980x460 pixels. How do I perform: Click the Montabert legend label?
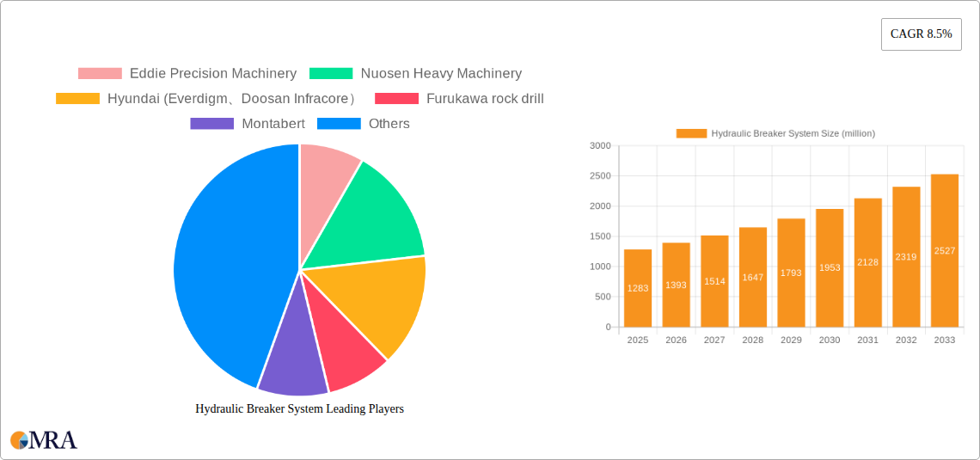pyautogui.click(x=273, y=124)
